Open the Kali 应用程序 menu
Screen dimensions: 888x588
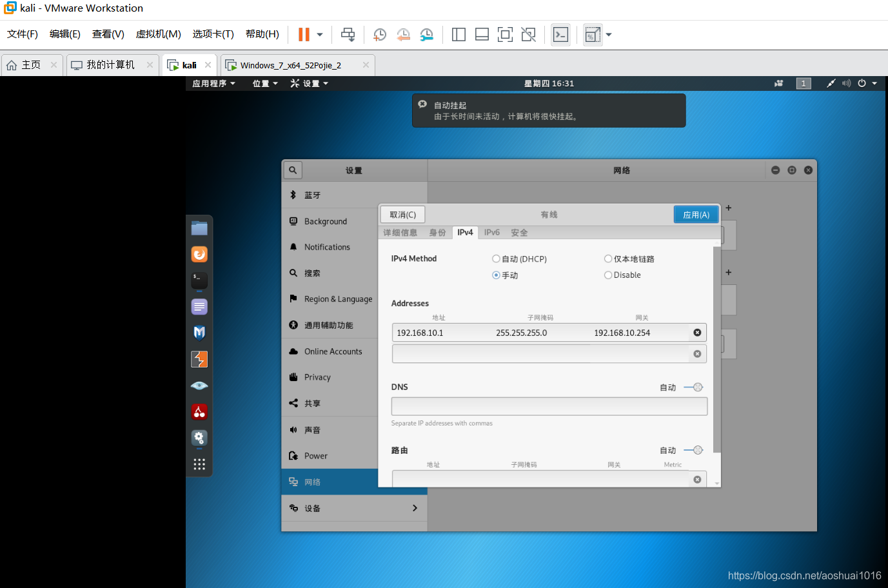[214, 83]
